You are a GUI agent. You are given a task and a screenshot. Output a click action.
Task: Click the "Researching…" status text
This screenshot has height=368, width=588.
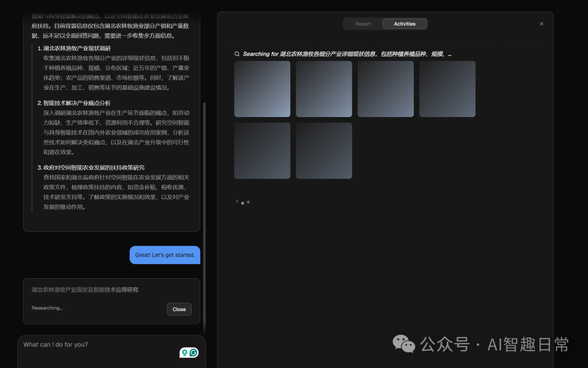coord(46,308)
